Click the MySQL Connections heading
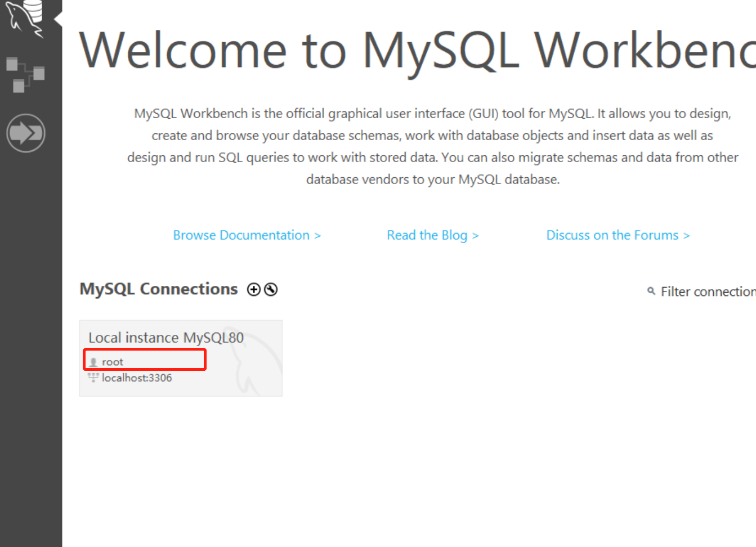Screen dimensions: 756x547 (159, 289)
